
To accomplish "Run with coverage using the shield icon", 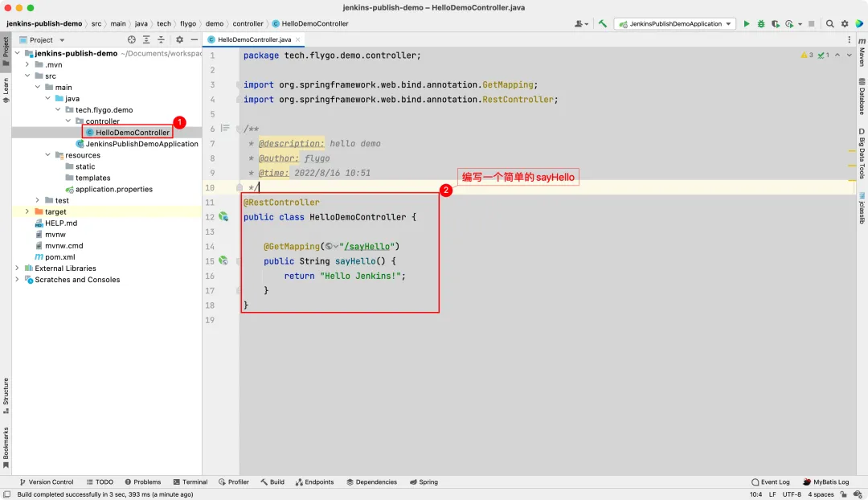I will [776, 24].
